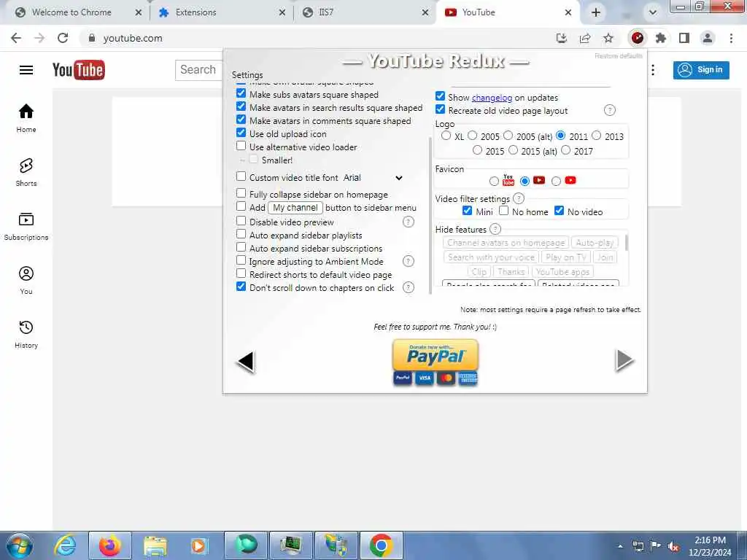This screenshot has width=747, height=560.
Task: Show hidden system tray icons
Action: click(620, 547)
